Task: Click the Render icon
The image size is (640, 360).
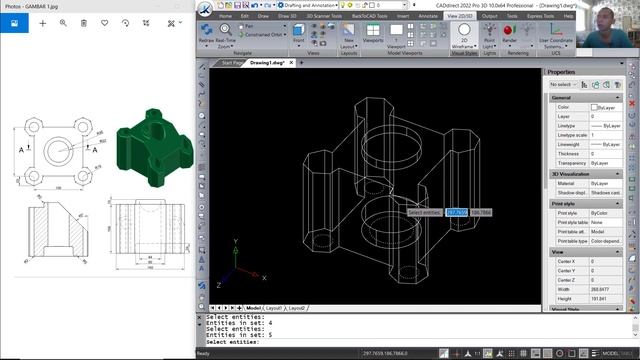Action: (509, 30)
